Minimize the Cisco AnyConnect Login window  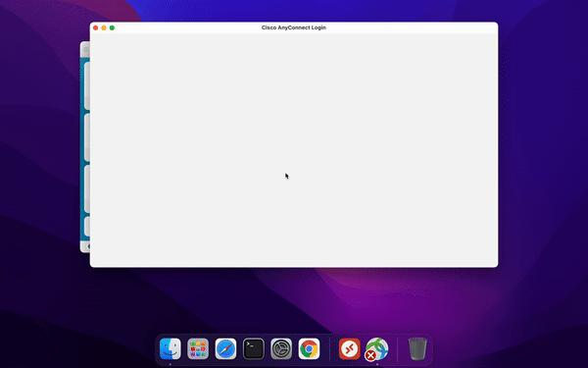[x=104, y=27]
